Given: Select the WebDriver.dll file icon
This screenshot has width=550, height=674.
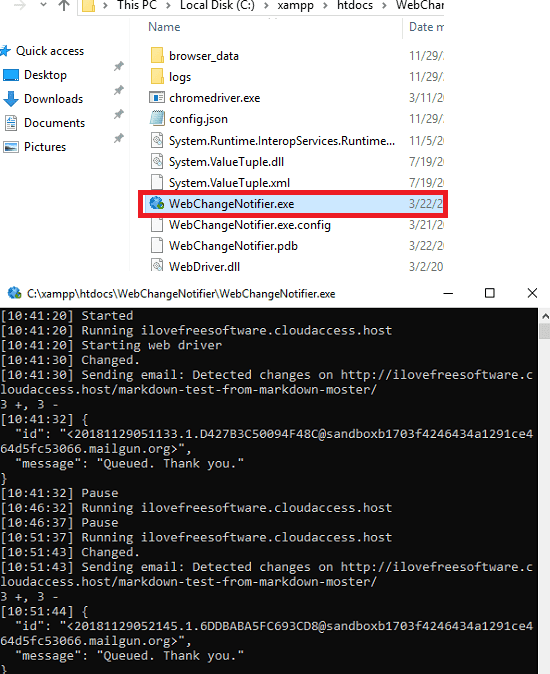Looking at the screenshot, I should point(157,266).
